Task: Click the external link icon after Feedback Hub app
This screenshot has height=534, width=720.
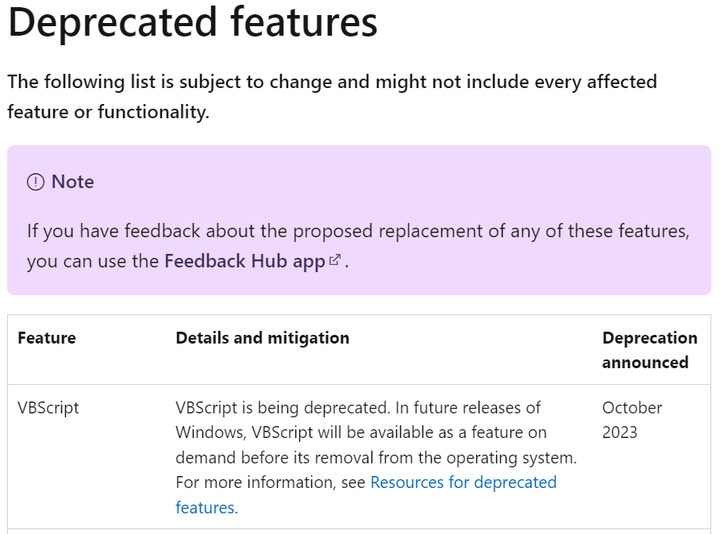Action: 335,259
